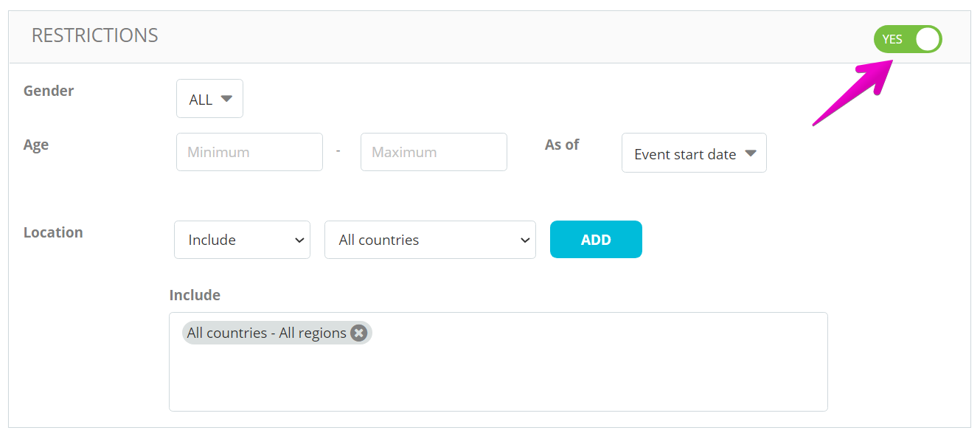Open the 'All countries' select box
This screenshot has width=980, height=433.
pyautogui.click(x=430, y=240)
